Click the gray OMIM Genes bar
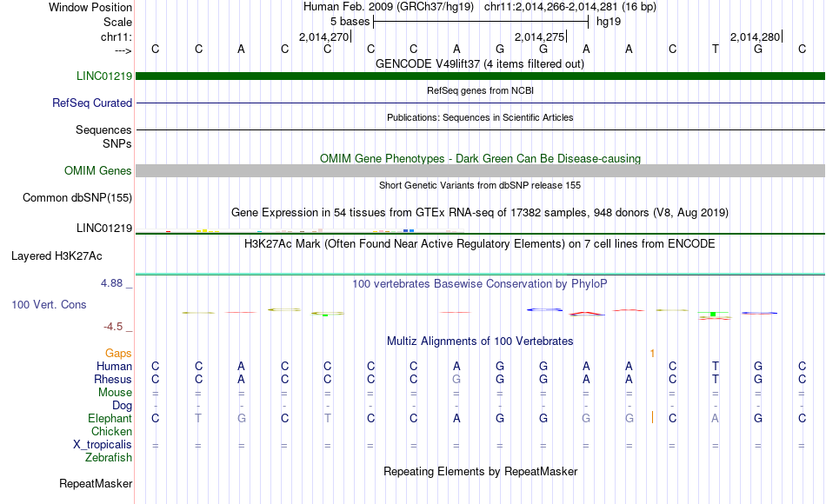The image size is (826, 504). click(x=480, y=170)
